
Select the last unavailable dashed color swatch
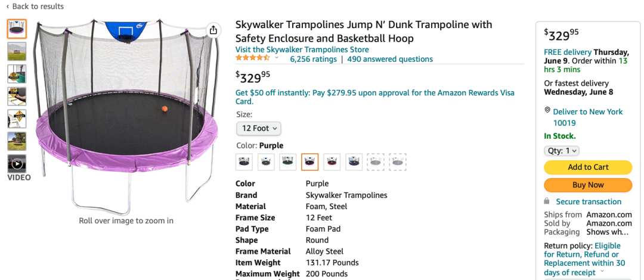tap(398, 162)
